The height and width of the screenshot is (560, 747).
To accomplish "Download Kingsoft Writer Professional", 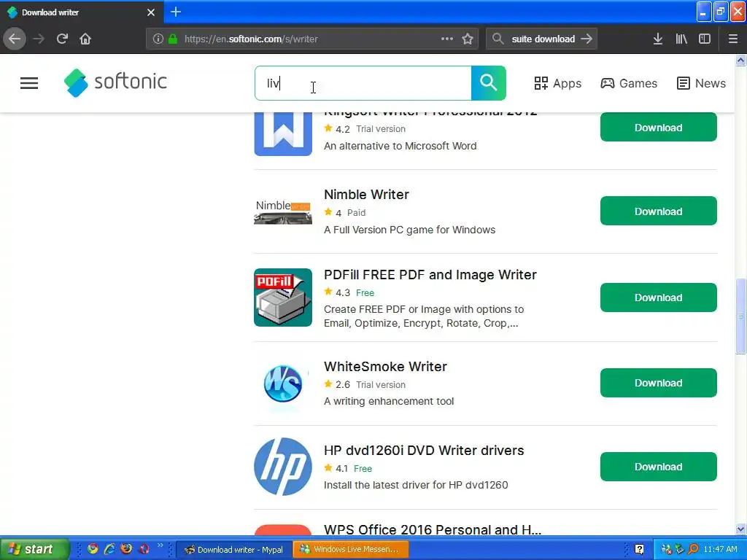I will [x=659, y=127].
